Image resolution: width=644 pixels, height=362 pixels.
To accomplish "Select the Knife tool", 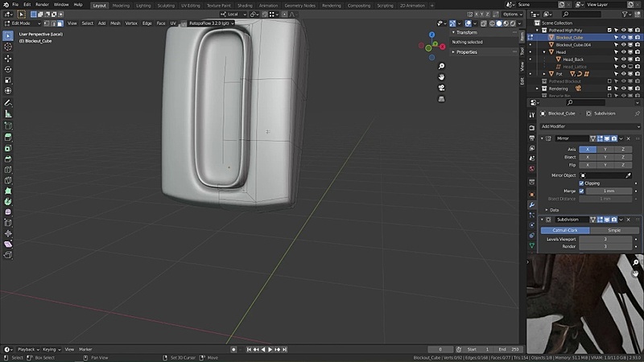I will click(x=8, y=180).
